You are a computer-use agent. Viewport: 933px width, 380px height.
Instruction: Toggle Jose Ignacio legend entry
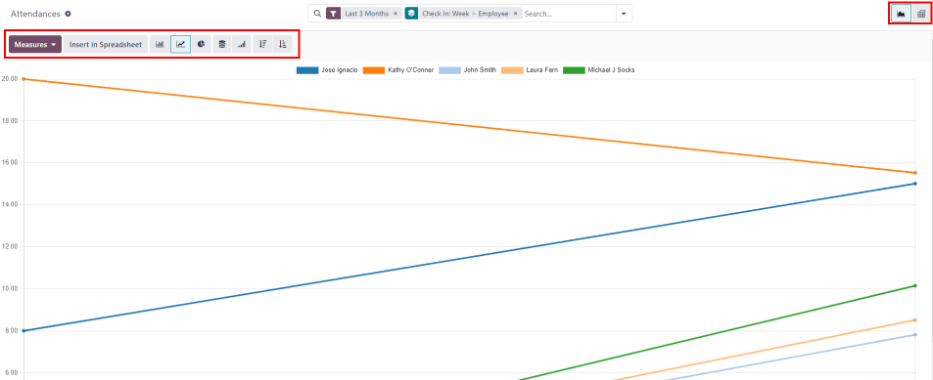[327, 70]
